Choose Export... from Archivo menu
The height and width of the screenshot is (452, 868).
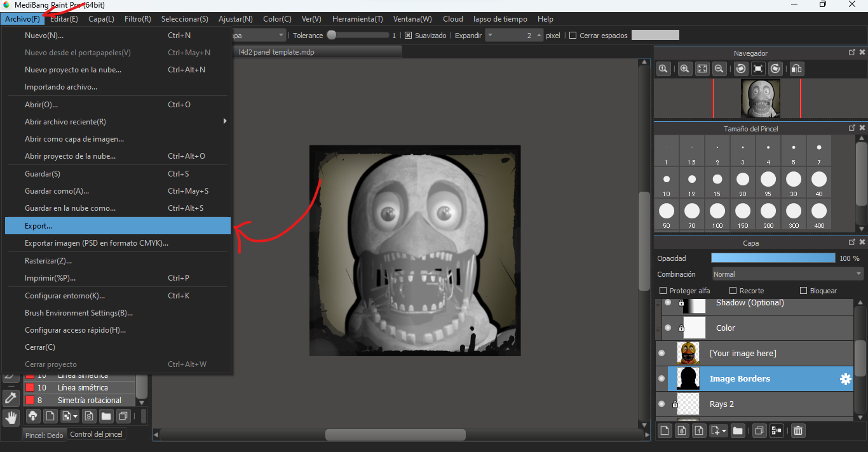(118, 225)
